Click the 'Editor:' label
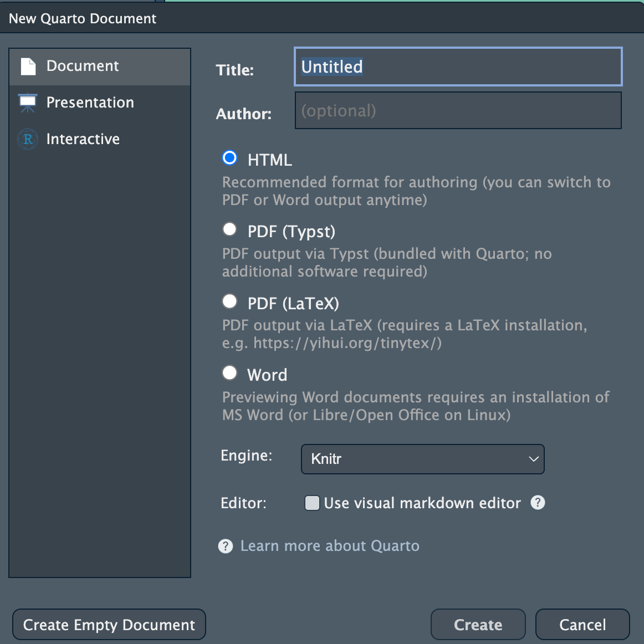The height and width of the screenshot is (644, 644). [243, 503]
